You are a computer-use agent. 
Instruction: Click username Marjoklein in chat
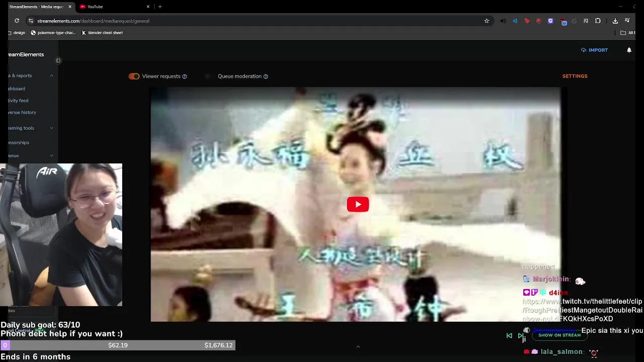(551, 279)
